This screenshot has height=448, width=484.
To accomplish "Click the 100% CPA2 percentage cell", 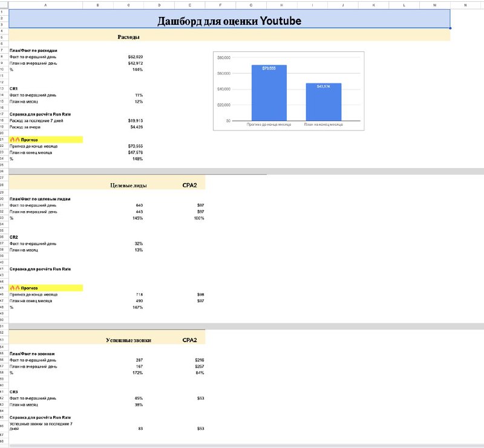I will 199,218.
